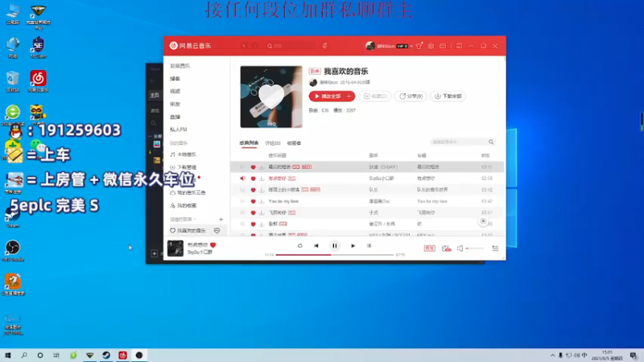The image size is (644, 362).
Task: Collapse the 全部 category in Steam window
Action: click(151, 136)
